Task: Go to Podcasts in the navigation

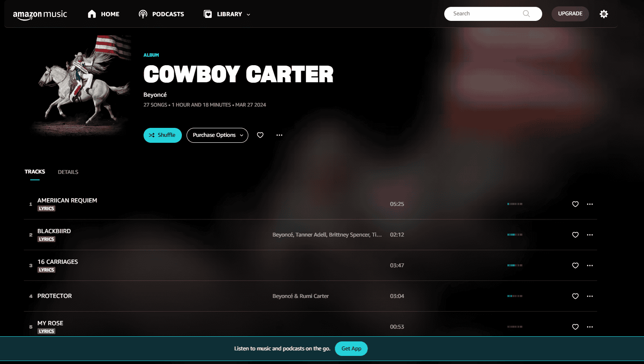Action: 161,14
